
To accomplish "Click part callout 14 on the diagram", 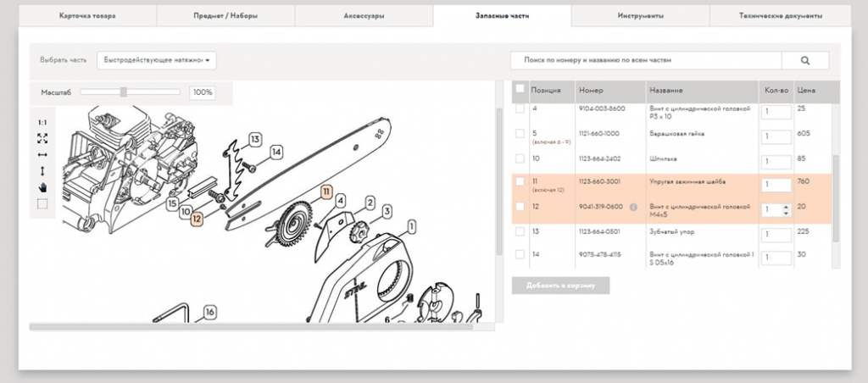I will (275, 152).
